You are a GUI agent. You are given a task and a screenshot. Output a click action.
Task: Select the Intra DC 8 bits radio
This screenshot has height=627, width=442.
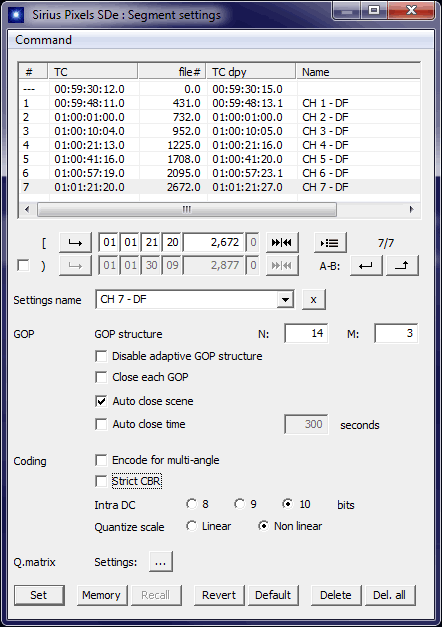click(x=192, y=504)
